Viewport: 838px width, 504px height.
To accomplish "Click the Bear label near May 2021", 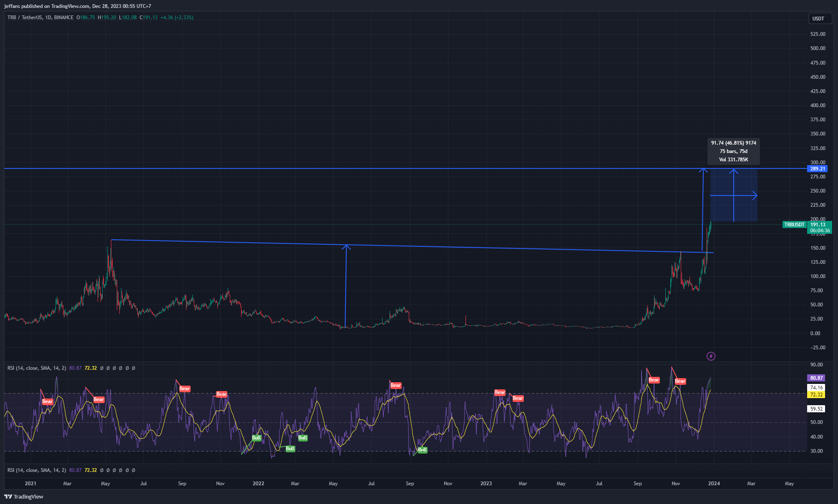I will (x=99, y=399).
